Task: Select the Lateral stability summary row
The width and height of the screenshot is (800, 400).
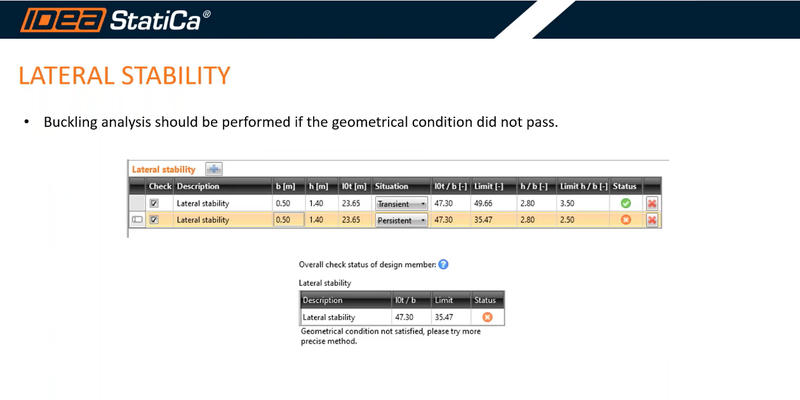Action: tap(402, 317)
